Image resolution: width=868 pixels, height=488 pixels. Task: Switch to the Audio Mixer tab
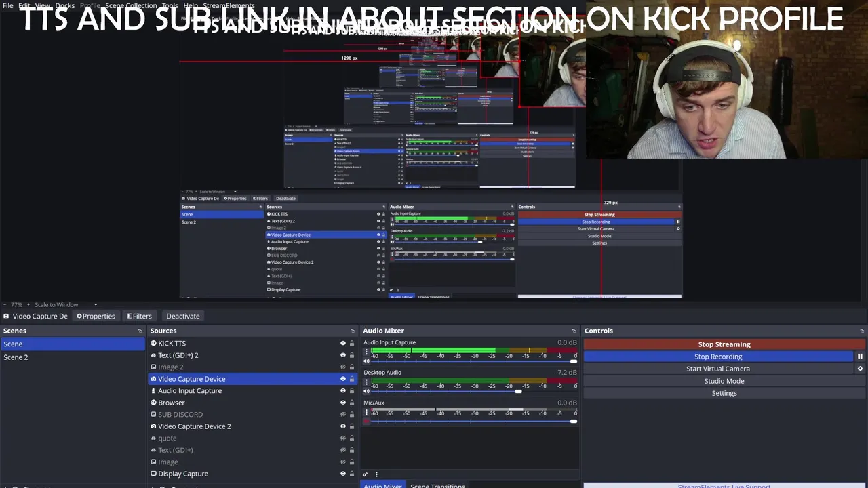(382, 485)
